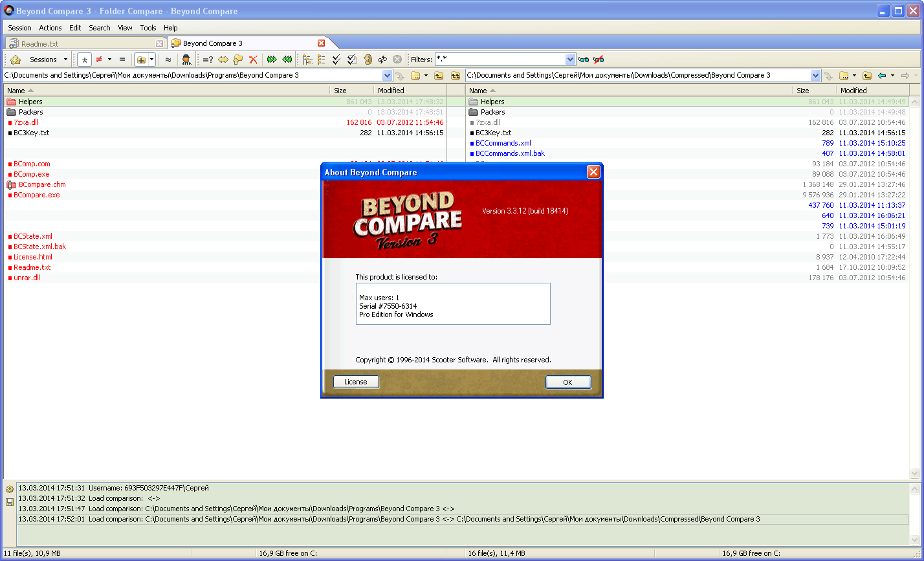Click the log panel top gear icon
Screen dimensions: 924x561
coord(10,489)
